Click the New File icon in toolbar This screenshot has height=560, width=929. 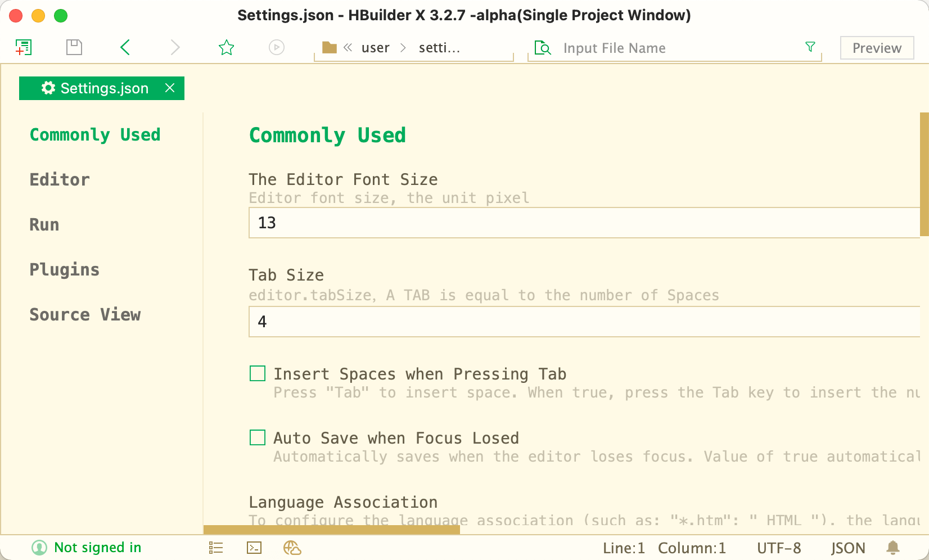point(24,47)
